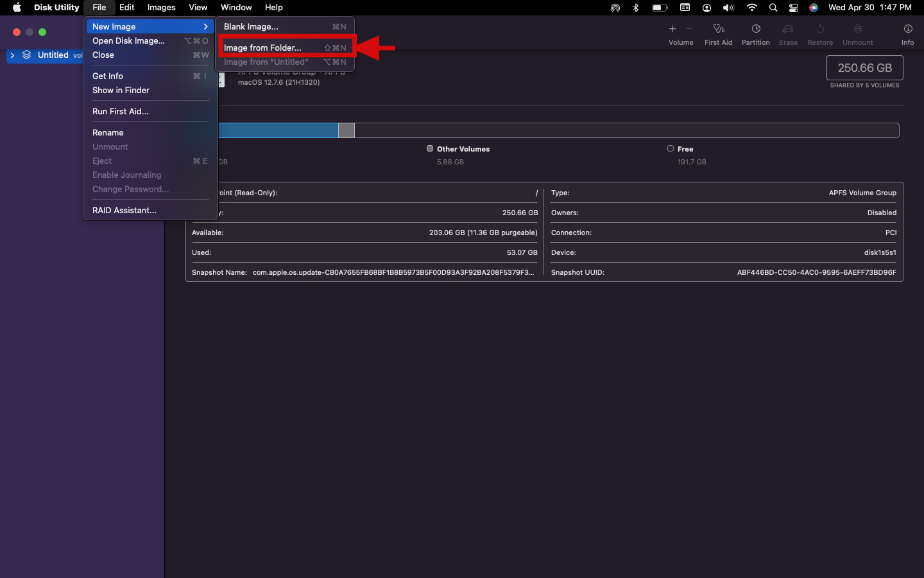Open the View menu

198,8
